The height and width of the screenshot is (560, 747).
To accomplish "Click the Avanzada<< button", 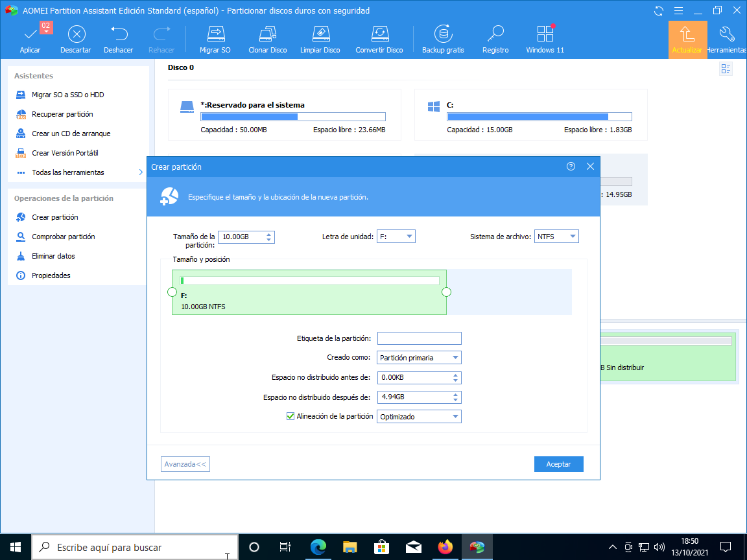I will click(185, 464).
